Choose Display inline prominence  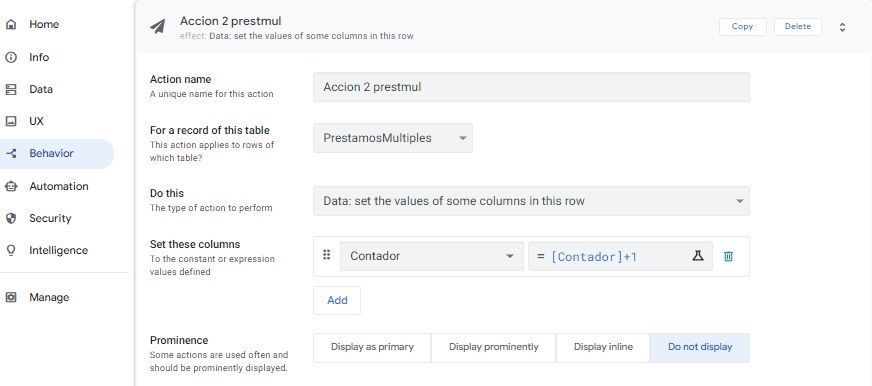tap(603, 347)
